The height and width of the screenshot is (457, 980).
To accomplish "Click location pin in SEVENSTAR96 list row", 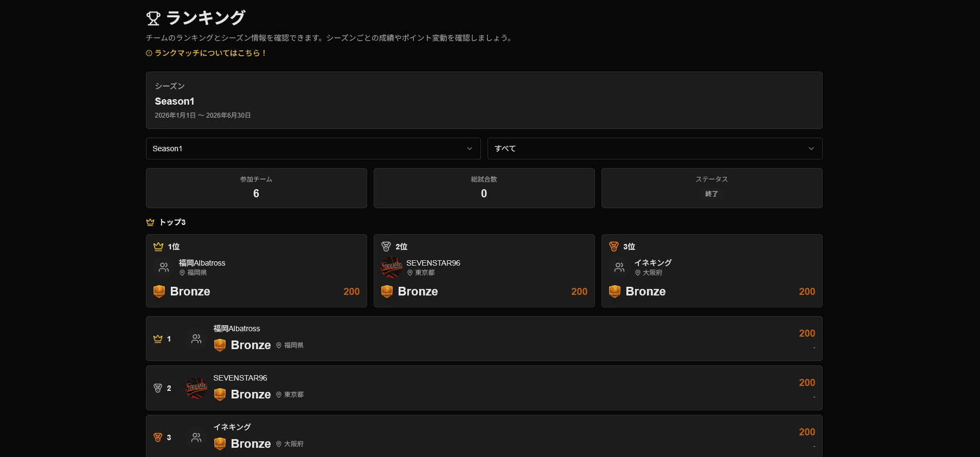I will click(x=279, y=395).
